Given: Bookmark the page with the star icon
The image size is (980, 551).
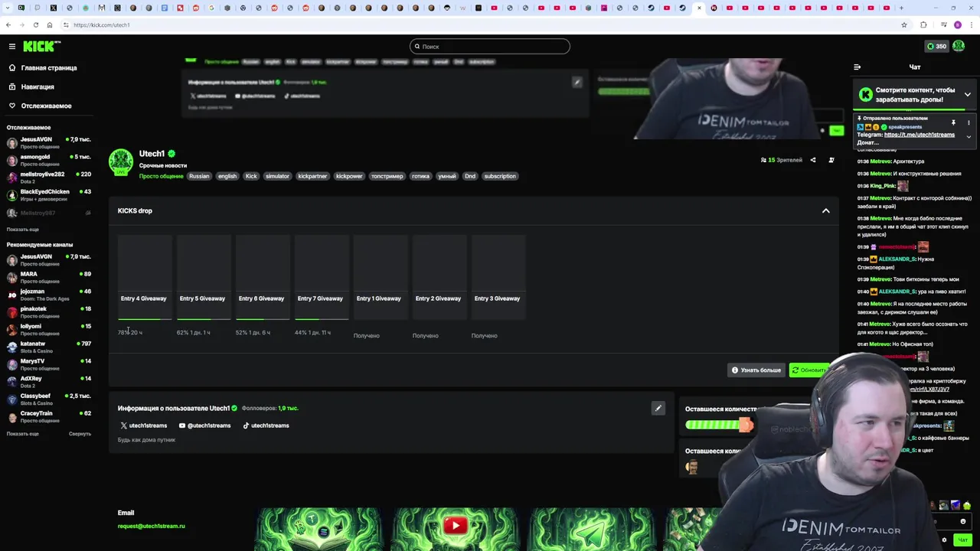Looking at the screenshot, I should [904, 24].
